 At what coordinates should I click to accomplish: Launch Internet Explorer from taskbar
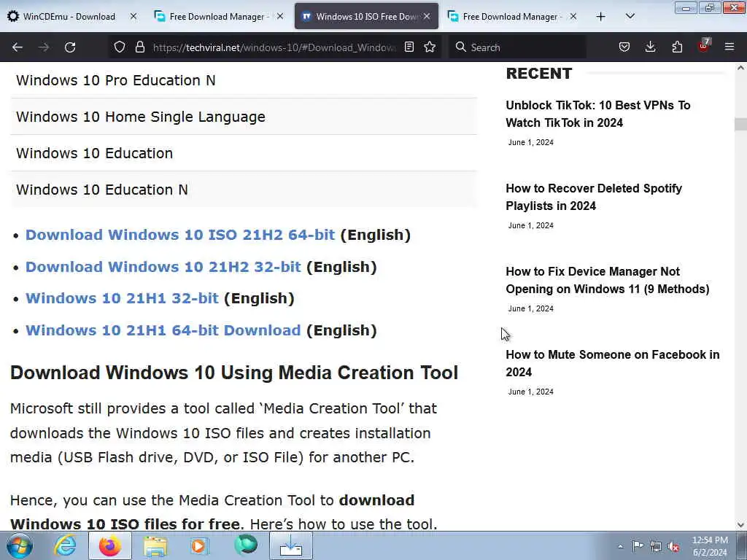pos(64,545)
